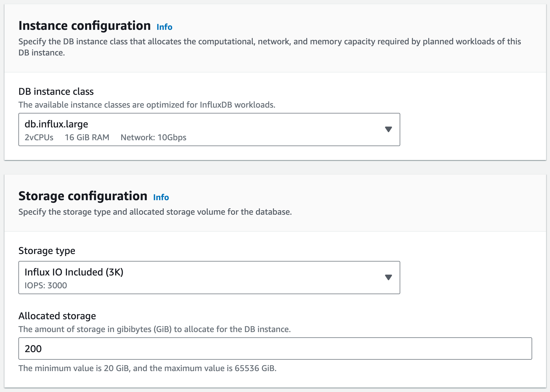Viewport: 550px width, 392px height.
Task: Click the minimum 20 GiB constraint text
Action: pos(147,368)
